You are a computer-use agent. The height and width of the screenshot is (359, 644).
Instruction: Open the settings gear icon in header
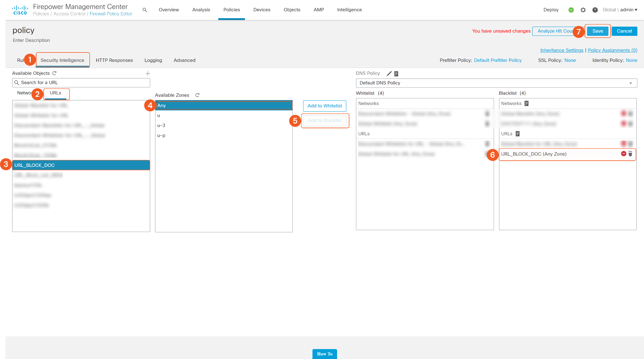(x=583, y=10)
